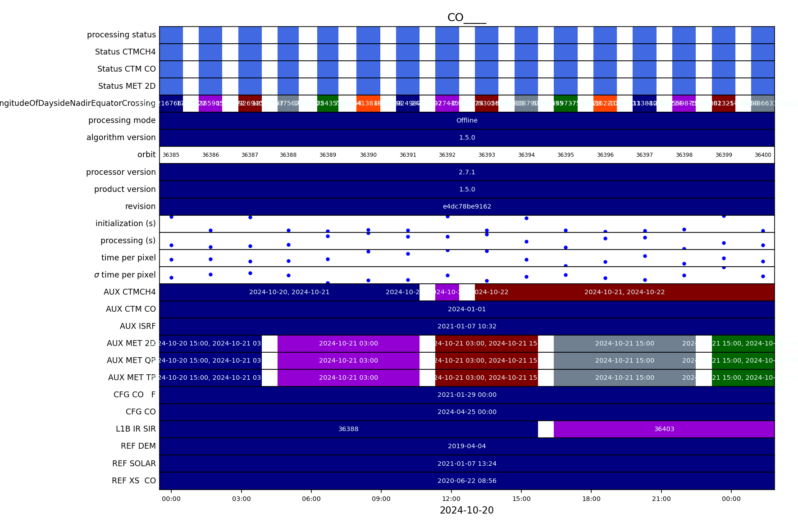Click the REF DEM 2019-04-04 bar
Image resolution: width=798 pixels, height=532 pixels.
(467, 446)
